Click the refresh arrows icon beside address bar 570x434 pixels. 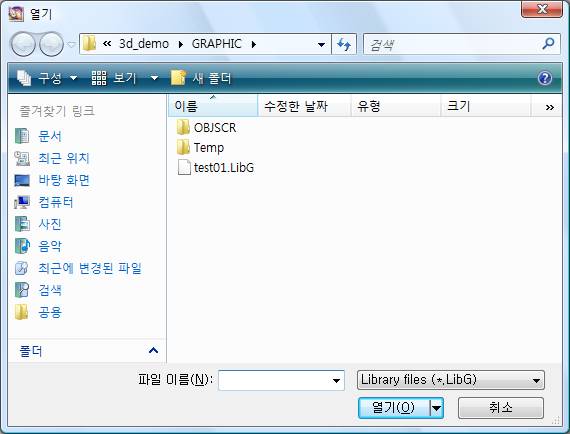pyautogui.click(x=344, y=44)
